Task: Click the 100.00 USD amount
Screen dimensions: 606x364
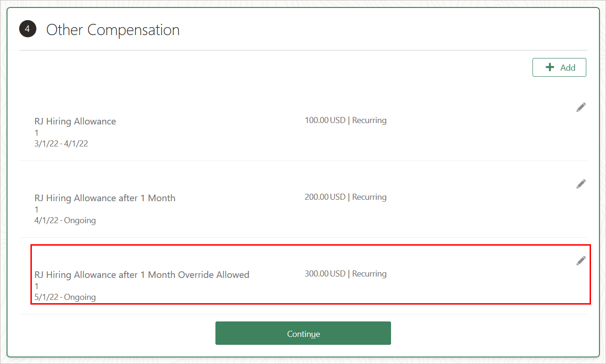Action: coord(325,120)
